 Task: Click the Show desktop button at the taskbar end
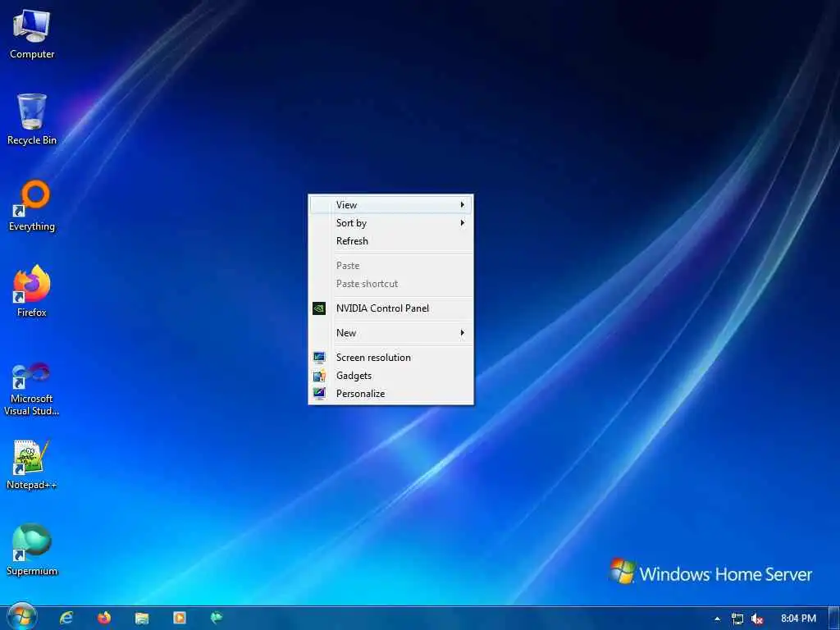[x=833, y=619]
